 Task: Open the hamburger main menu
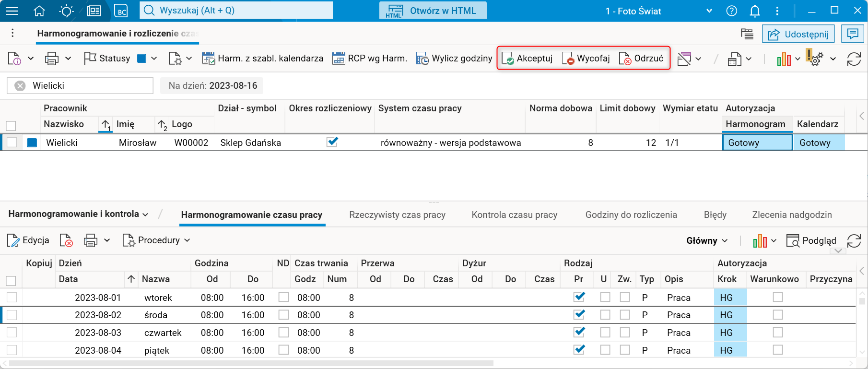click(x=12, y=11)
